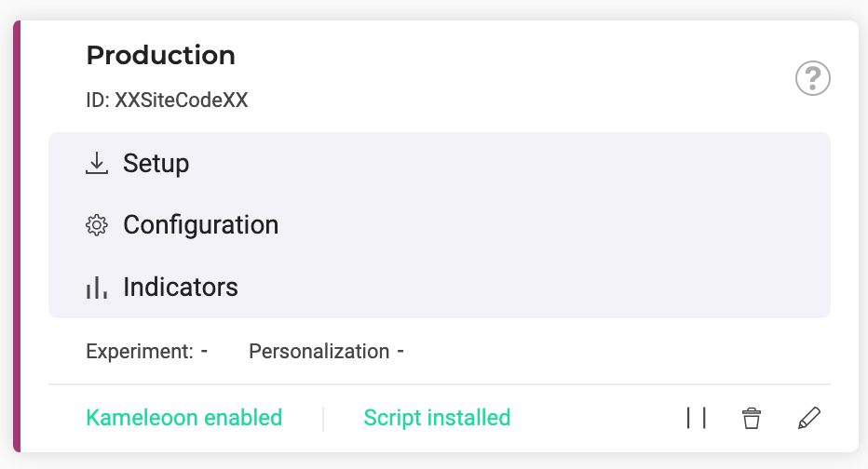Open the Configuration menu entry

(200, 225)
